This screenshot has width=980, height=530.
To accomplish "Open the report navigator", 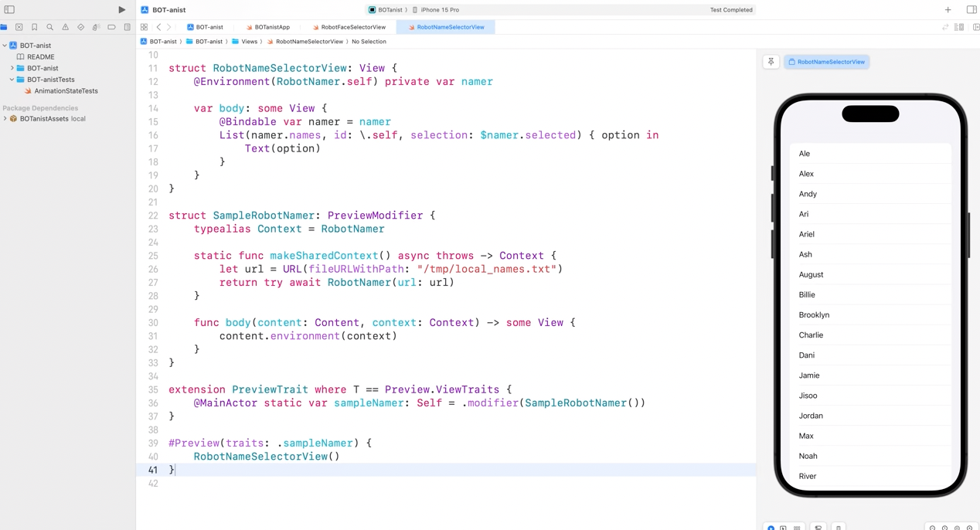I will click(x=128, y=27).
